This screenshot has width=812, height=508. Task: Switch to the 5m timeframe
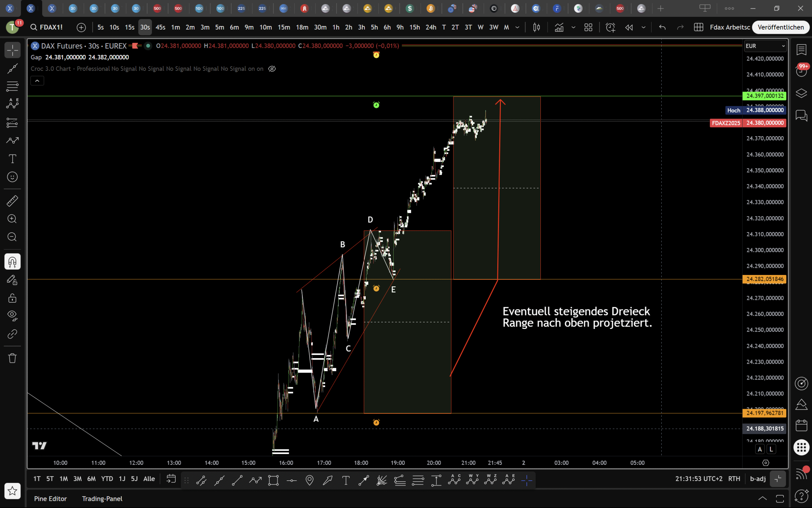[220, 27]
